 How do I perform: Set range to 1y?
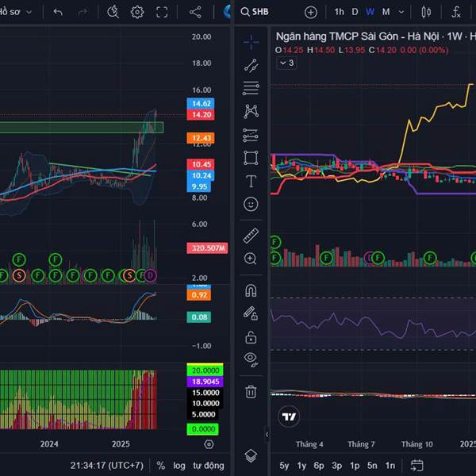[301, 466]
